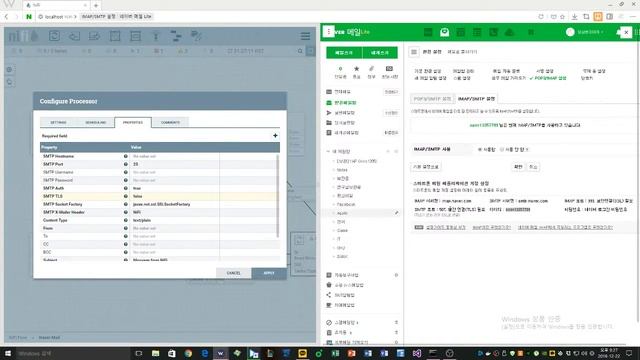Select the IMAP/SMTP settings tab

point(476,99)
